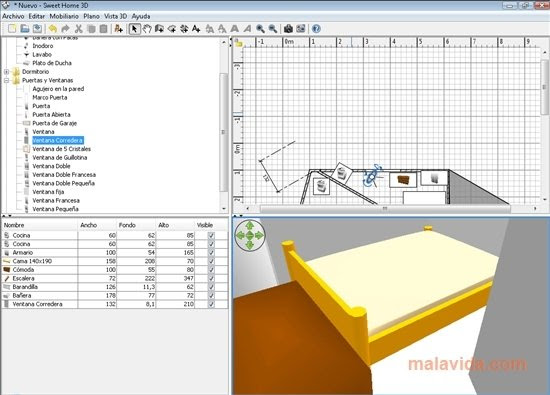This screenshot has width=550, height=395.
Task: Collapse the Puertas y Ventanas folder
Action: point(6,80)
